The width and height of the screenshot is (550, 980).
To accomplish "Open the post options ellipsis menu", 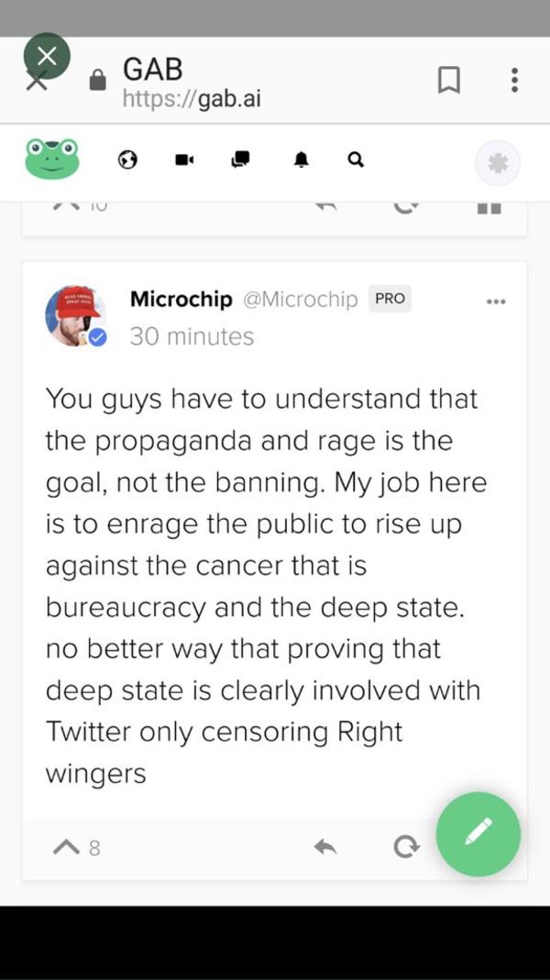I will pyautogui.click(x=496, y=300).
